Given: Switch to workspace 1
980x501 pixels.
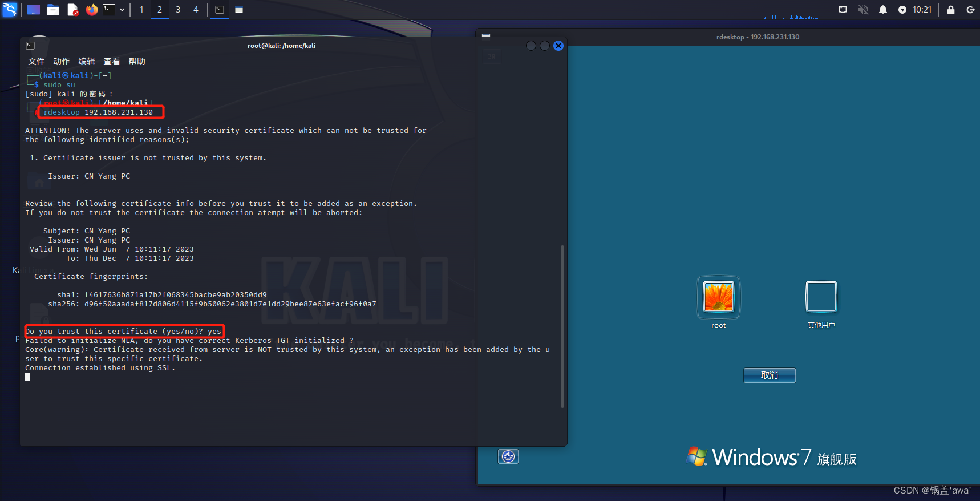Looking at the screenshot, I should click(141, 10).
